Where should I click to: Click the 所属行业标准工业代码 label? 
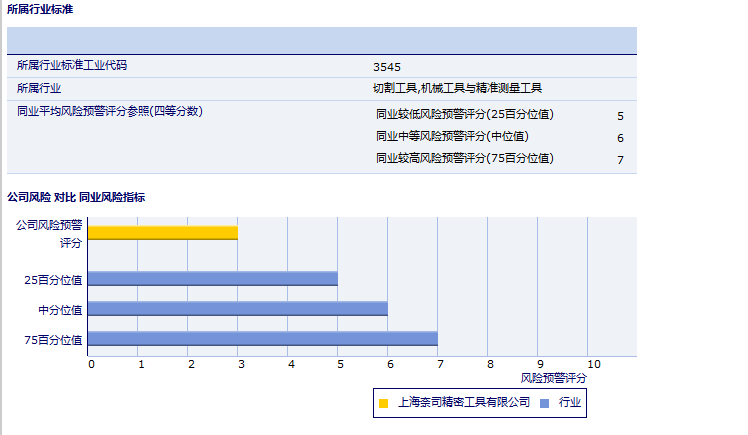(72, 65)
